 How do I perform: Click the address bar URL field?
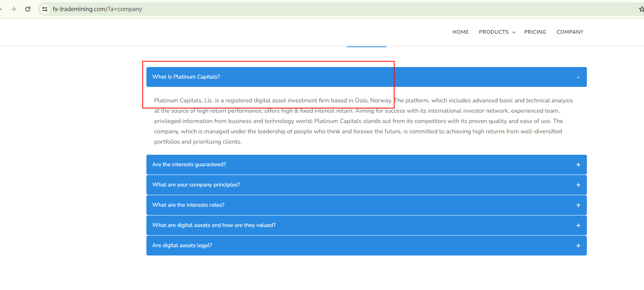pyautogui.click(x=341, y=9)
